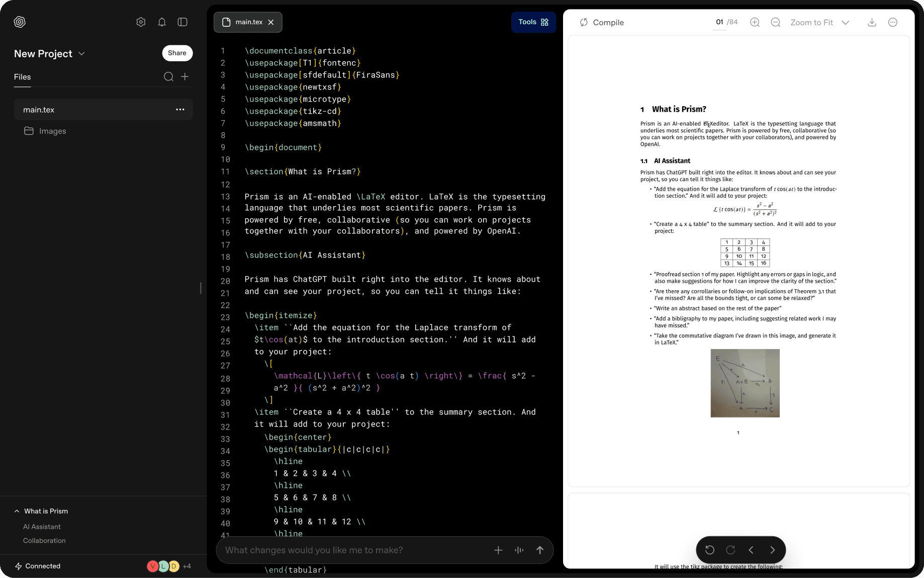This screenshot has width=924, height=578.
Task: Click line 18 \subsection{AI Assistant}
Action: pos(305,255)
